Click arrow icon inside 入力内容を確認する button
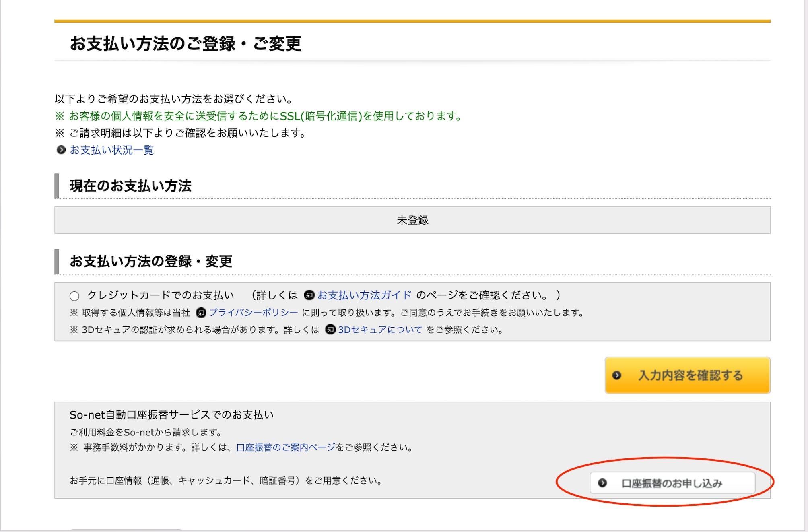This screenshot has height=532, width=808. tap(616, 375)
